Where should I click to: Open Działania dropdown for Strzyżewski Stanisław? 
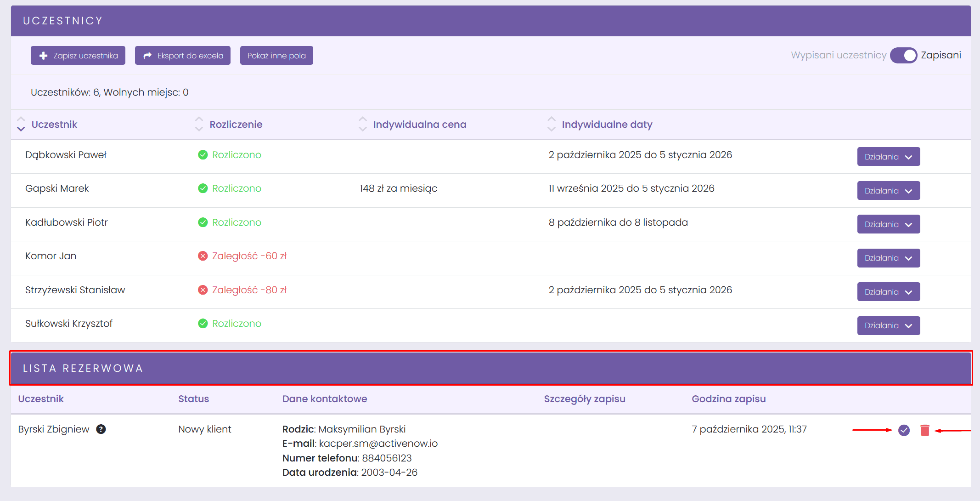[x=888, y=292]
